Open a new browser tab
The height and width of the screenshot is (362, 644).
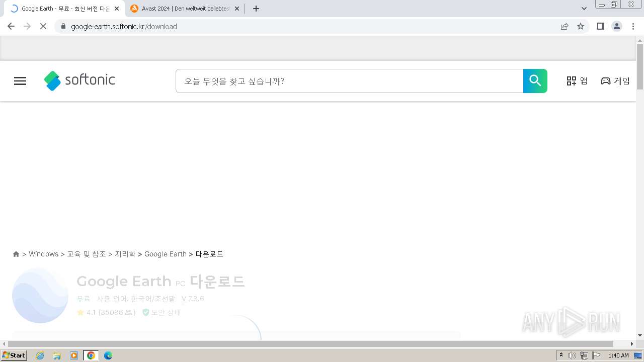(x=256, y=9)
